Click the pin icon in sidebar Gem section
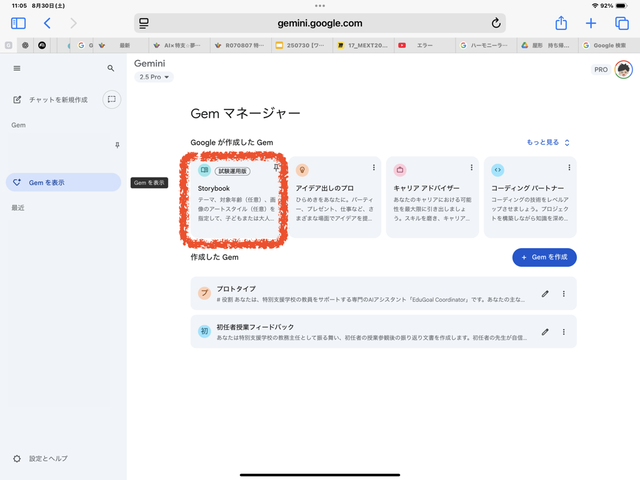Viewport: 640px width, 480px height. coord(117,145)
